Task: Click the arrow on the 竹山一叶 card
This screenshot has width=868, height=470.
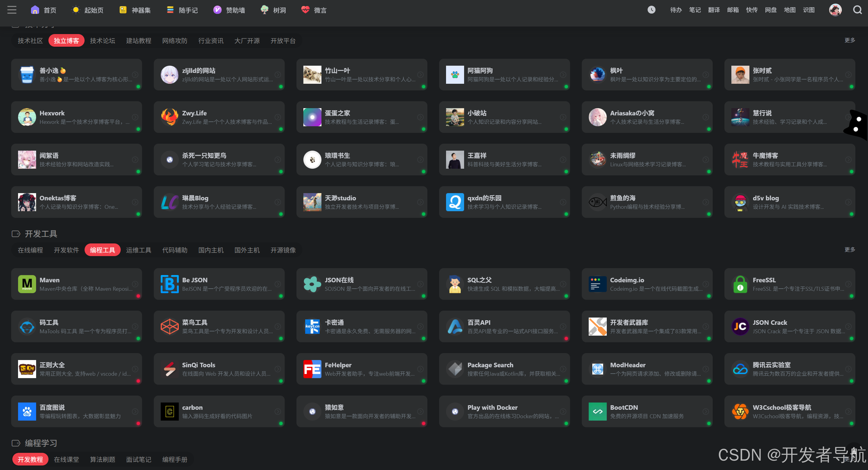Action: (x=420, y=74)
